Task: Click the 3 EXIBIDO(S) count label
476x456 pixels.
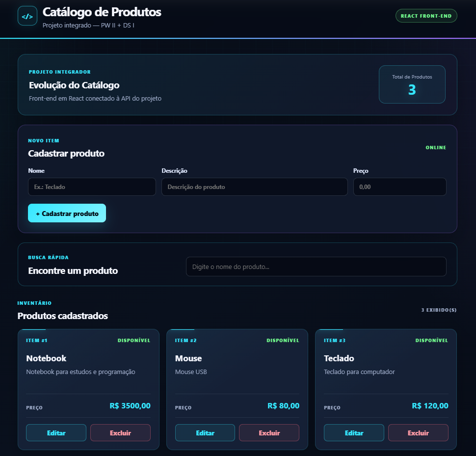Action: coord(439,310)
